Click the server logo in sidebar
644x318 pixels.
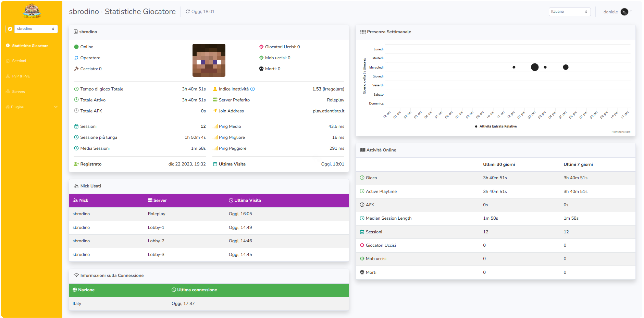point(32,11)
